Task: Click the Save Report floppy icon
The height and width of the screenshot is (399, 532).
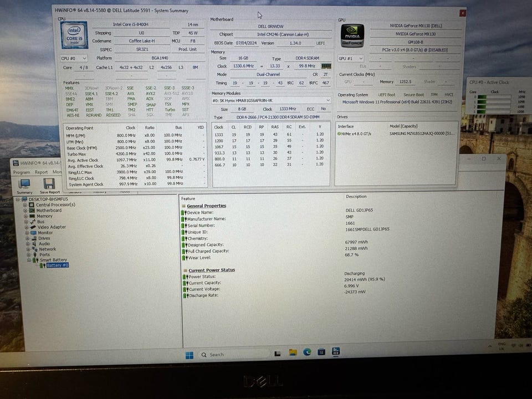Action: (49, 186)
